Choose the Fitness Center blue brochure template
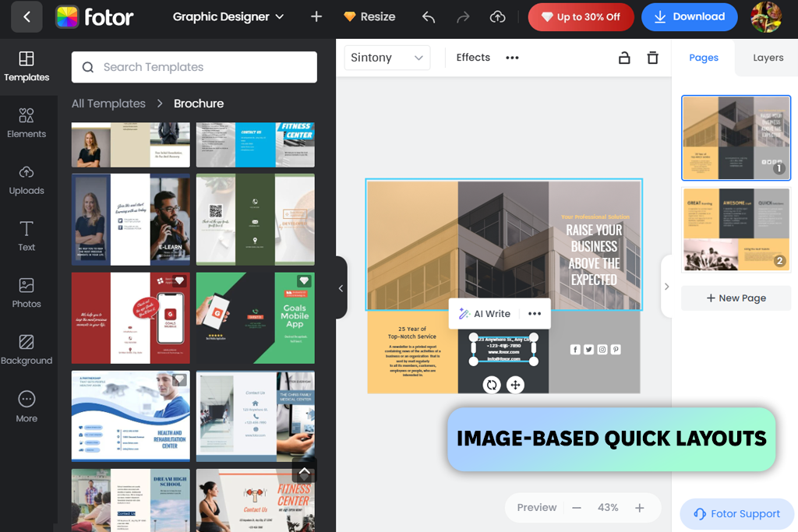This screenshot has height=532, width=798. (256, 144)
